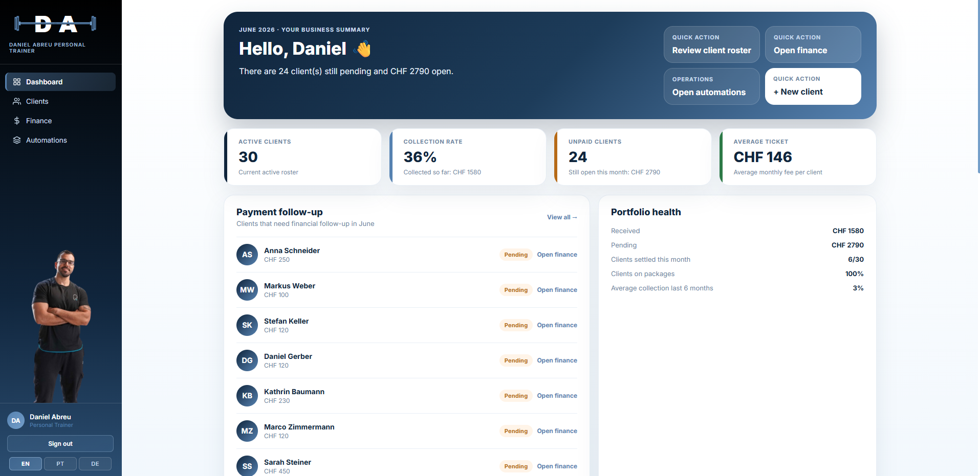The height and width of the screenshot is (476, 980).
Task: Switch language to PT
Action: (x=60, y=464)
